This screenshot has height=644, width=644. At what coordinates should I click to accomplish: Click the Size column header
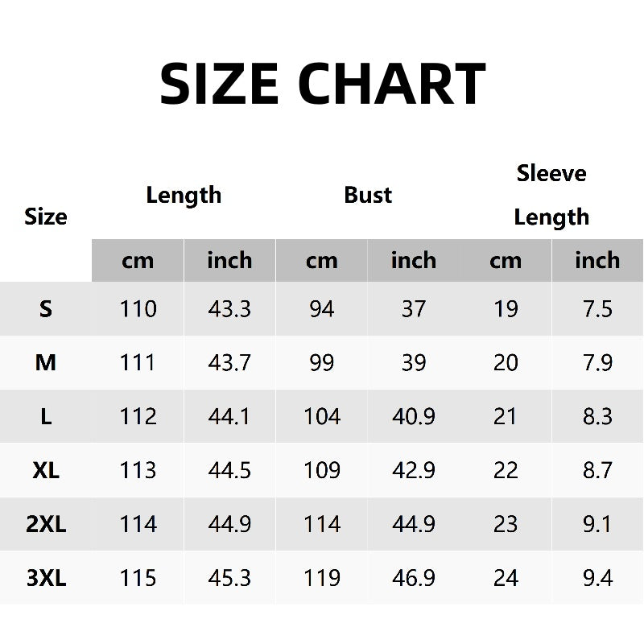[x=46, y=217]
